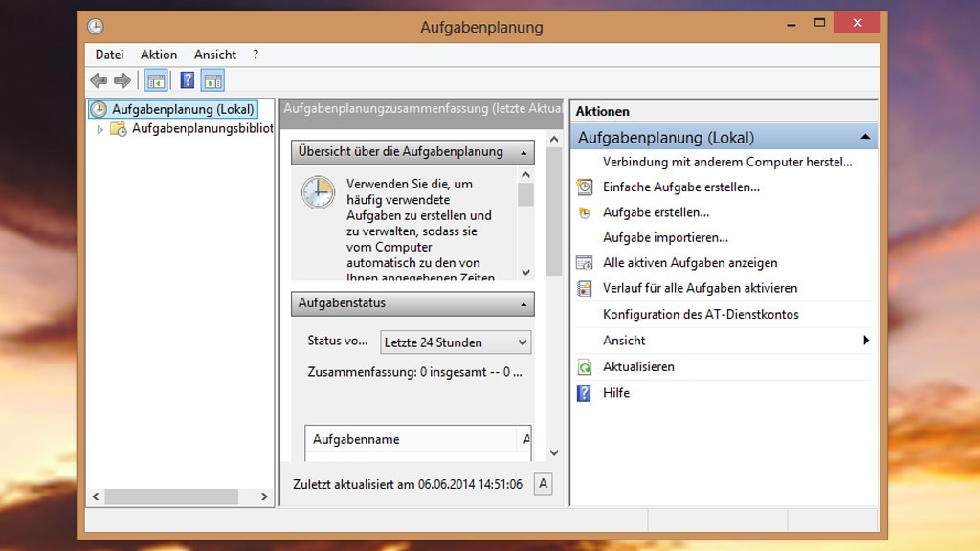The width and height of the screenshot is (980, 551).
Task: Click the Aktualisieren refresh icon
Action: click(584, 366)
